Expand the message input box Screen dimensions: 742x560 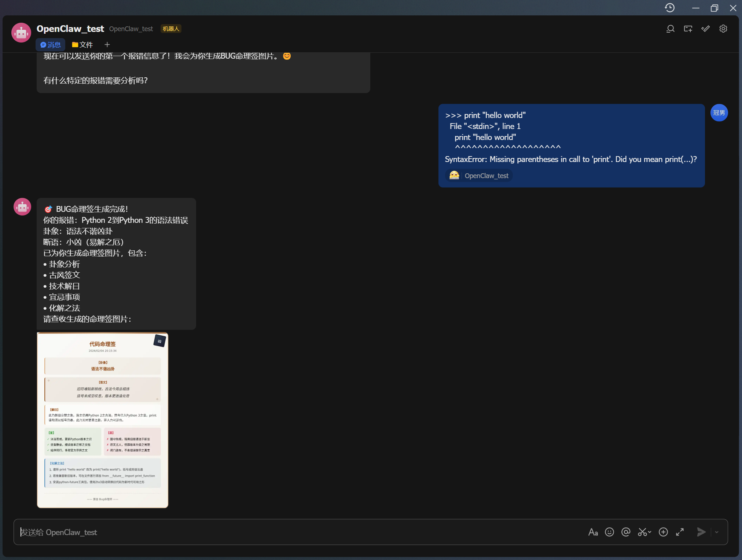tap(680, 532)
